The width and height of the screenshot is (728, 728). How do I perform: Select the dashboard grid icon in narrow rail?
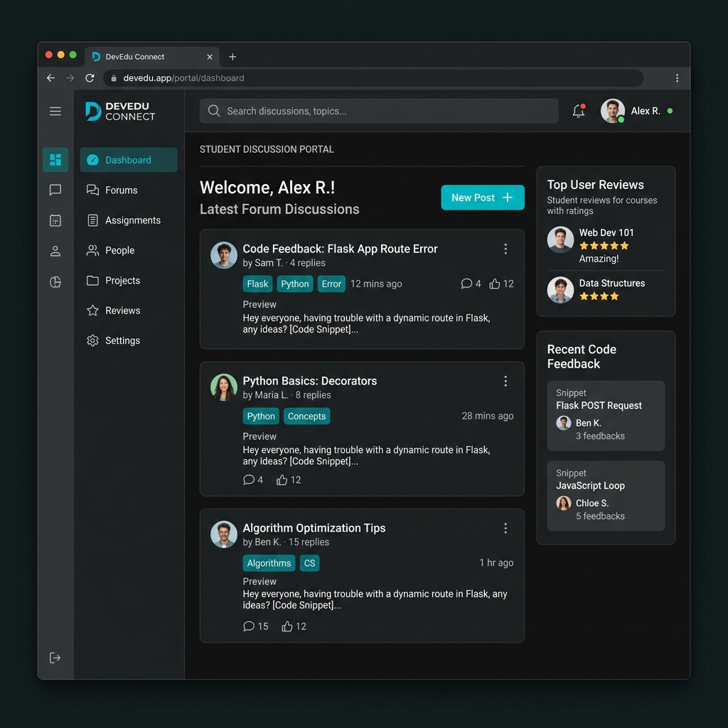[55, 160]
